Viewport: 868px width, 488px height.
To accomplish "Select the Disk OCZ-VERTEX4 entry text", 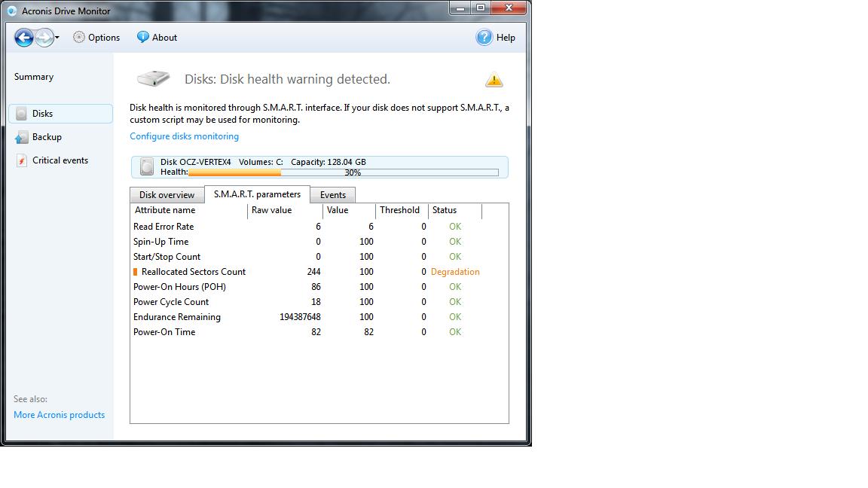I will coord(195,162).
